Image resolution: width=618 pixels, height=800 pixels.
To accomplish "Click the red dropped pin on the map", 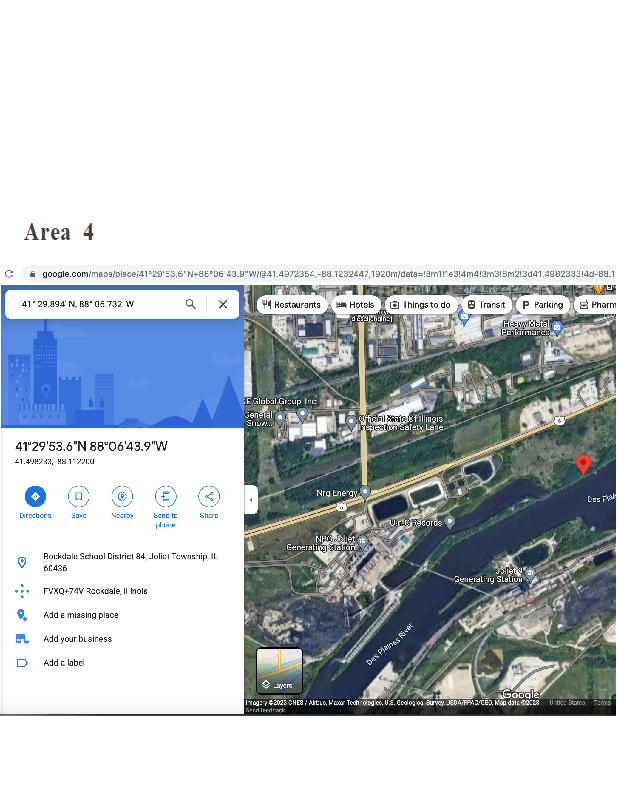I will point(584,464).
